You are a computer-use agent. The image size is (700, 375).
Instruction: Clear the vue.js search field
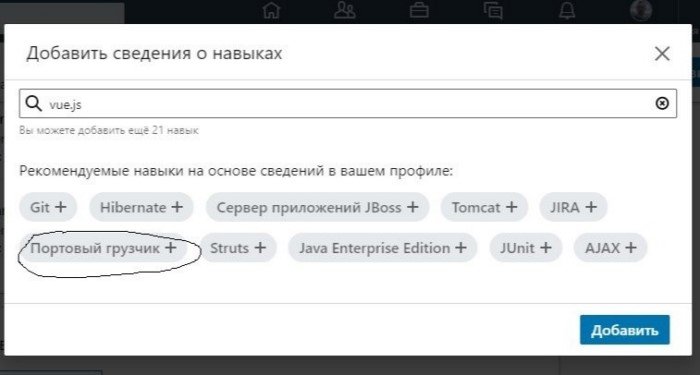pos(662,104)
